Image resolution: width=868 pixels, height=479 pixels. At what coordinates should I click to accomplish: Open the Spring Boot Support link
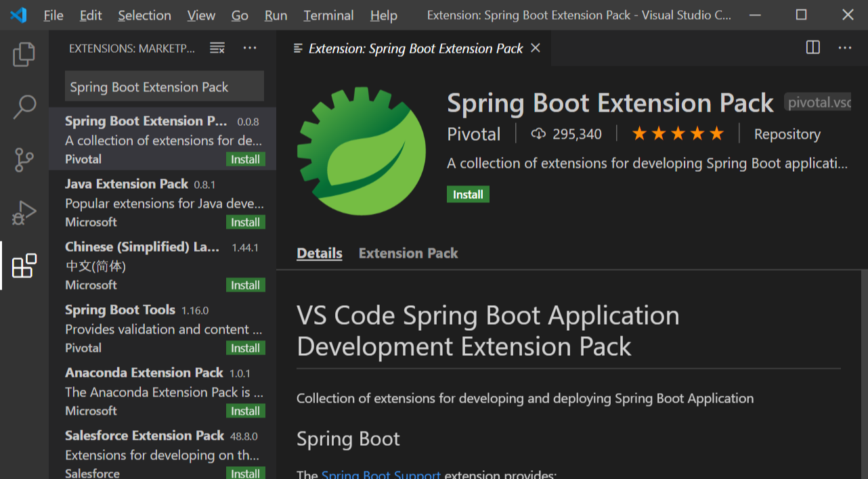pos(381,474)
